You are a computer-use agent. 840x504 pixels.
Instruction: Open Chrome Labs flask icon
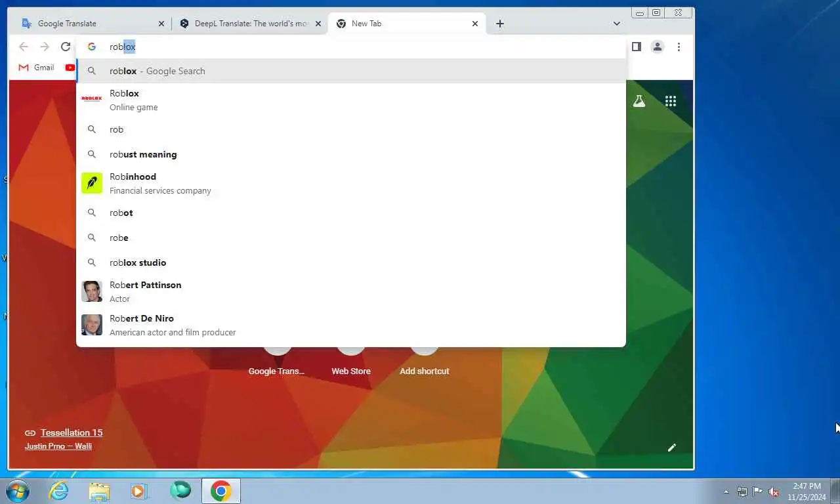coord(639,101)
